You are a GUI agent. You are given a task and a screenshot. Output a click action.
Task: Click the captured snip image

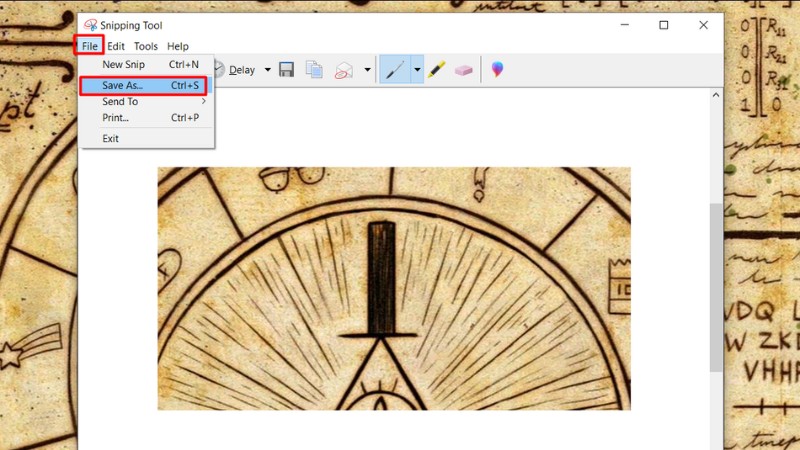coord(394,288)
